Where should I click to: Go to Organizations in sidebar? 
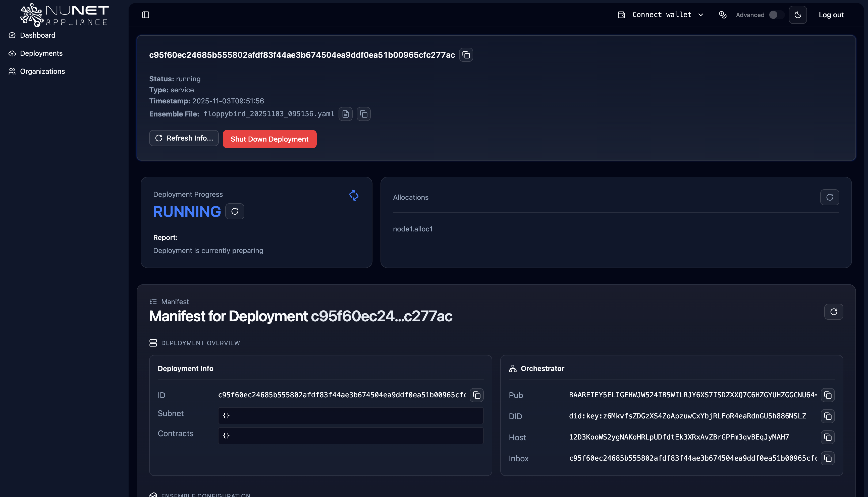coord(42,71)
